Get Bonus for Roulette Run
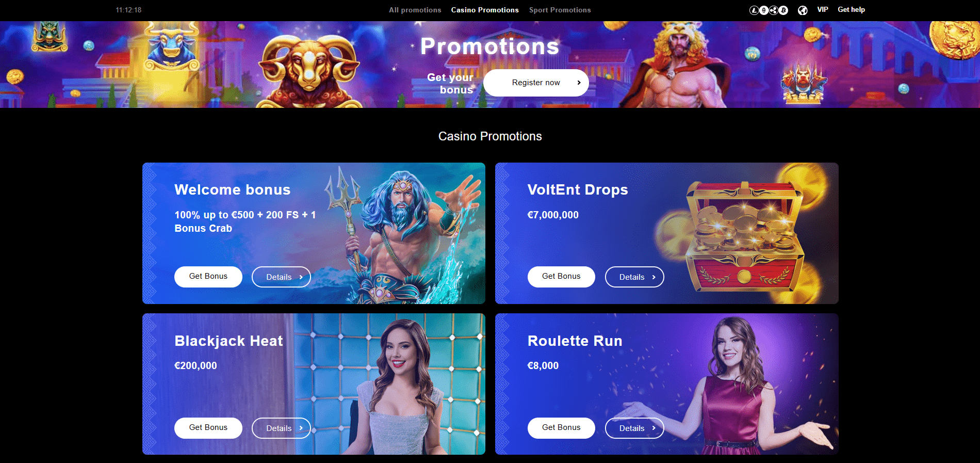980x463 pixels. (x=561, y=428)
